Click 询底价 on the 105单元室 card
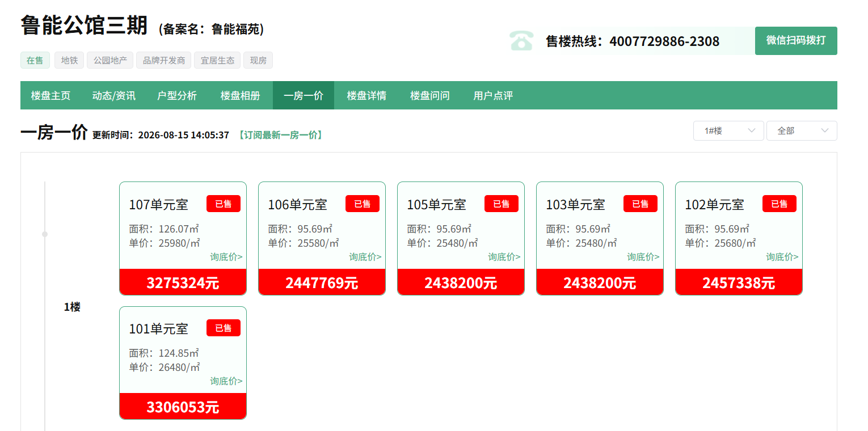The height and width of the screenshot is (431, 868). coord(504,257)
